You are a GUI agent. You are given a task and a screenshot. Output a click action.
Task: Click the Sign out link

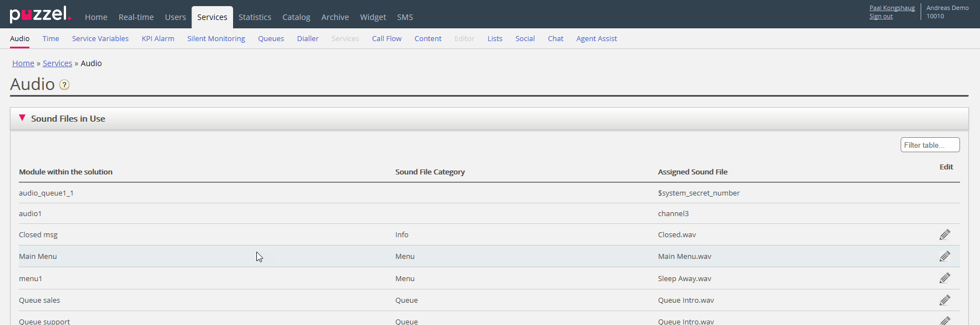coord(881,16)
